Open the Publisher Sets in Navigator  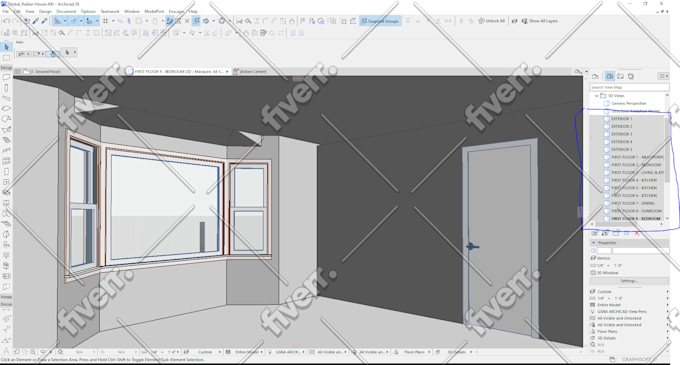(631, 76)
